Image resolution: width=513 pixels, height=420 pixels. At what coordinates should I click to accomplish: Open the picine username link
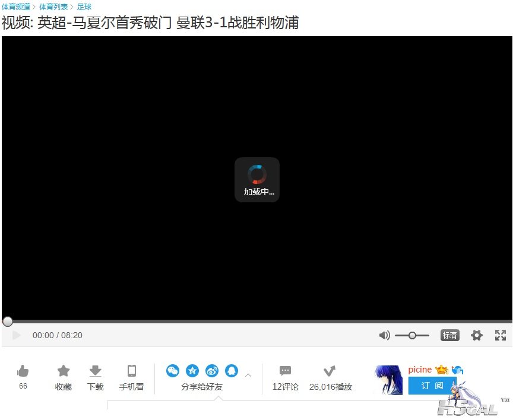(420, 370)
